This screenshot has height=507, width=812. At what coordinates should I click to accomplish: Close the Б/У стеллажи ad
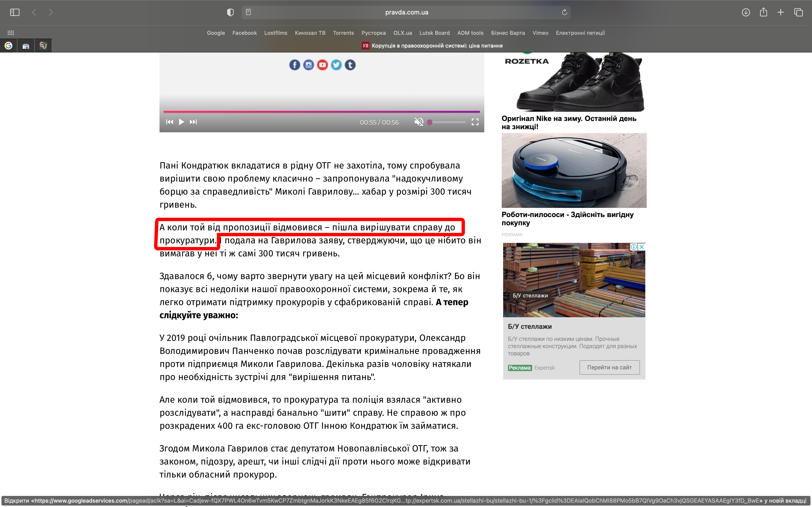click(x=642, y=247)
